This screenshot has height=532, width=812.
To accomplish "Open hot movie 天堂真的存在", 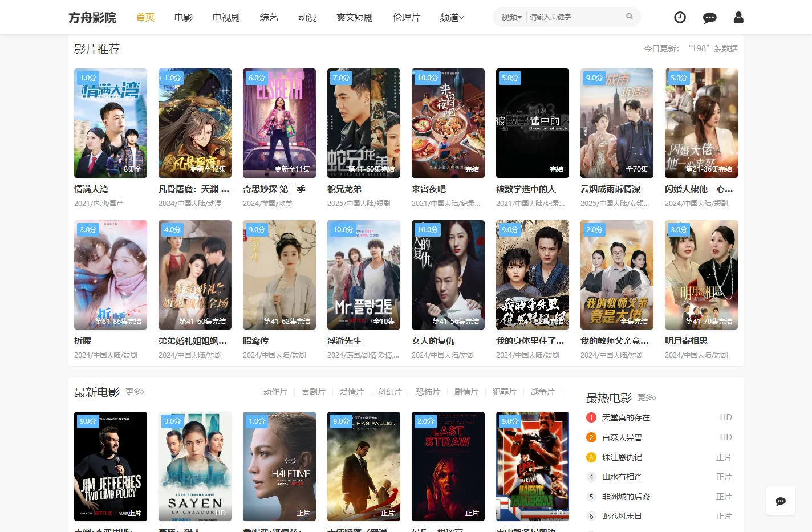I will click(626, 417).
